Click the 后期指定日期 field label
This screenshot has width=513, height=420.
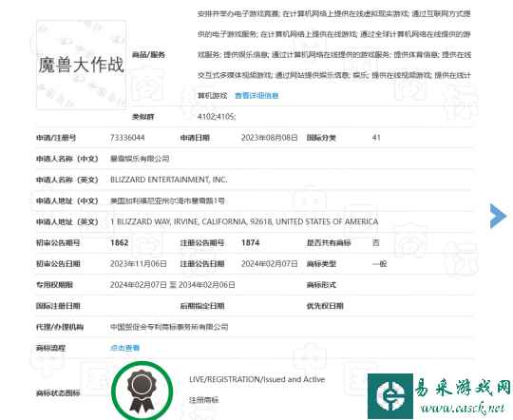[202, 306]
